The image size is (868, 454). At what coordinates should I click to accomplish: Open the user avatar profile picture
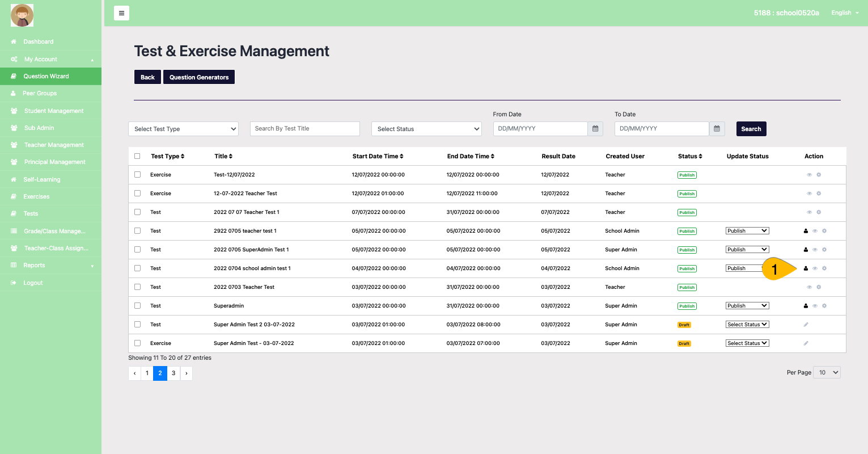click(22, 15)
